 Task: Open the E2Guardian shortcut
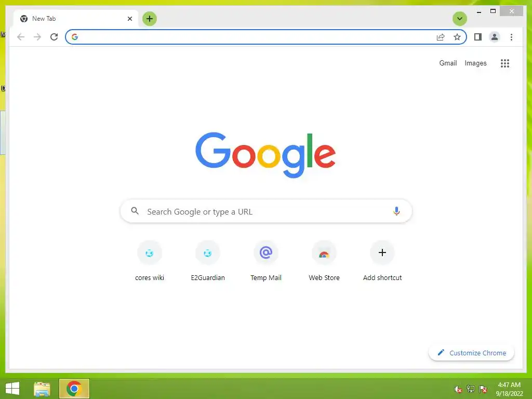(x=208, y=261)
